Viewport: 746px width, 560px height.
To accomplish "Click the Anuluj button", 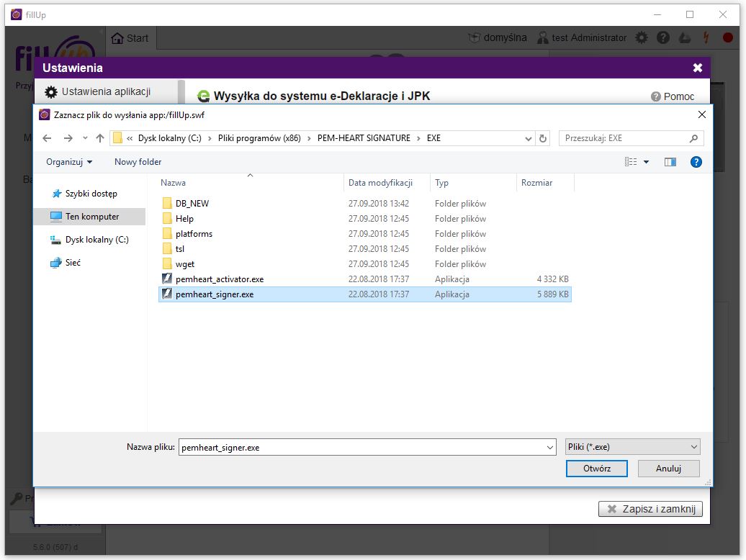I will click(668, 469).
